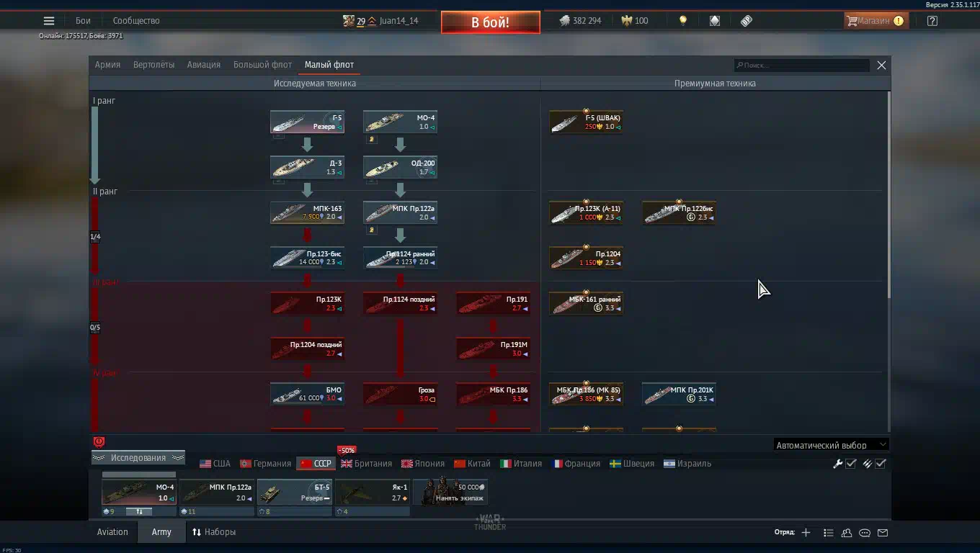Choose the Франция nation
This screenshot has width=980, height=553.
(576, 464)
